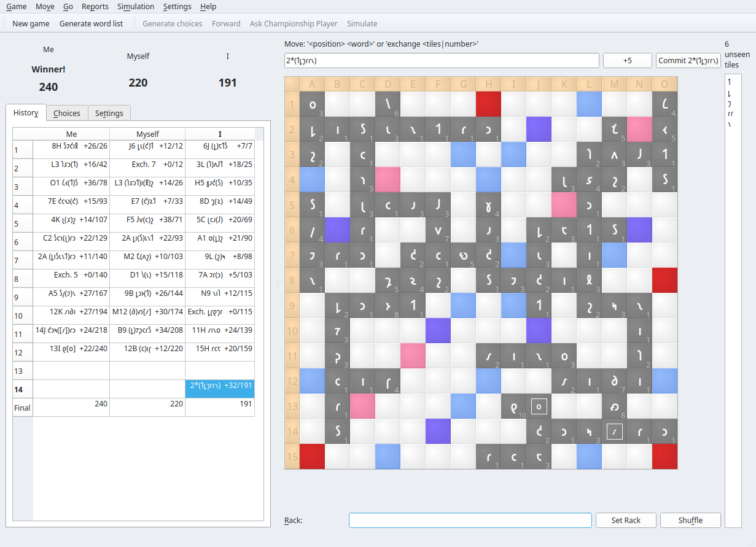Click New game in the toolbar
The height and width of the screenshot is (547, 756).
click(x=31, y=24)
